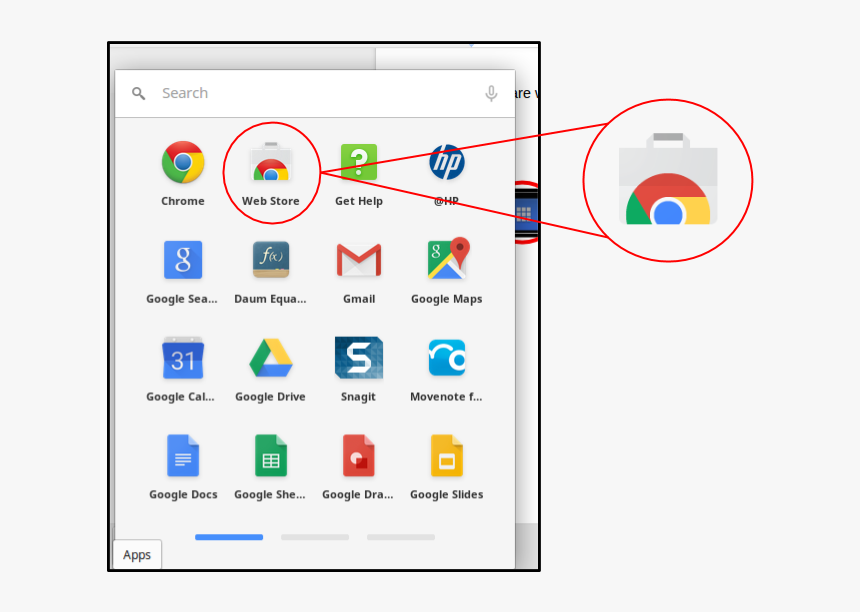Click the Apps tooltip label
The image size is (860, 612).
pyautogui.click(x=137, y=555)
